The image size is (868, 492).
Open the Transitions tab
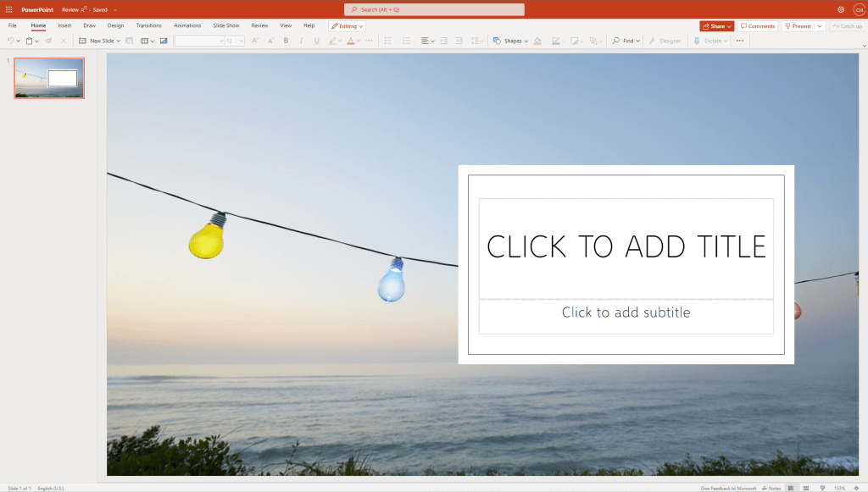point(148,25)
